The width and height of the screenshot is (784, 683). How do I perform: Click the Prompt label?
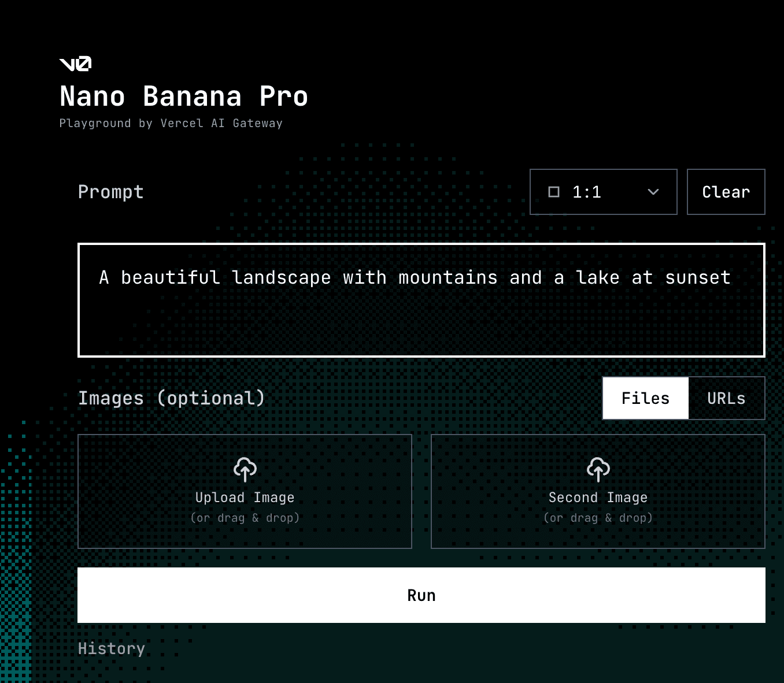(x=110, y=192)
